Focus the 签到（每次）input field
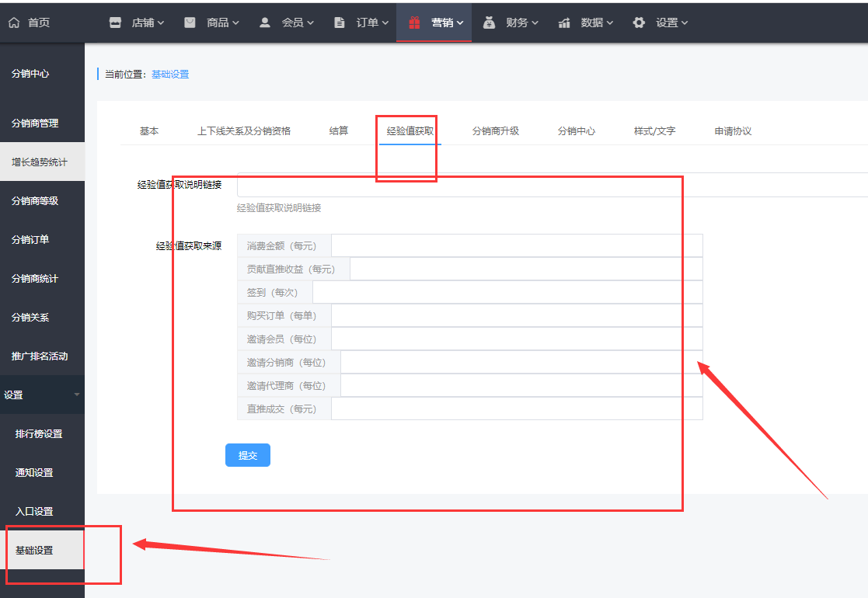The width and height of the screenshot is (868, 598). click(x=507, y=292)
